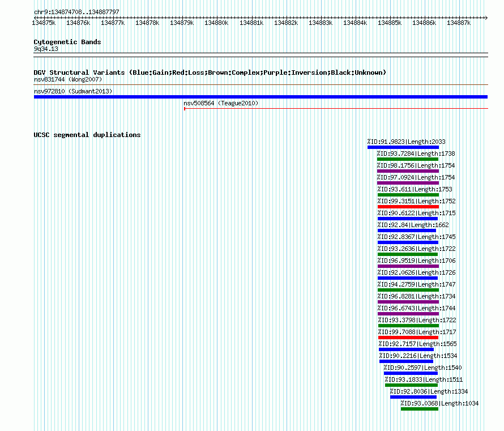Select duplication %ID:90.2216|Length:1534

tap(418, 356)
